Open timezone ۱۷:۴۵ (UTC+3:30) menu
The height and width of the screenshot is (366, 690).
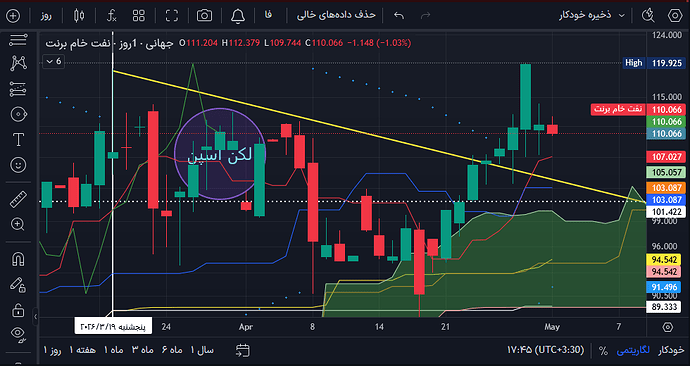point(545,350)
